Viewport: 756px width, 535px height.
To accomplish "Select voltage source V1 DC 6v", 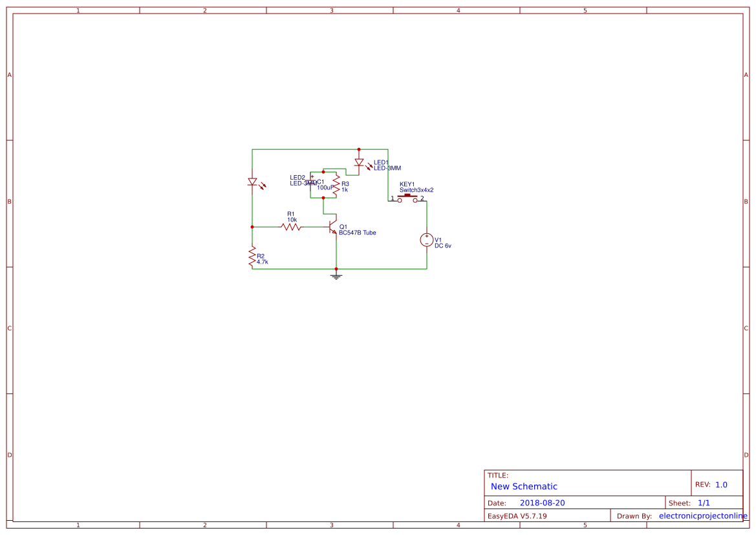I will click(427, 240).
